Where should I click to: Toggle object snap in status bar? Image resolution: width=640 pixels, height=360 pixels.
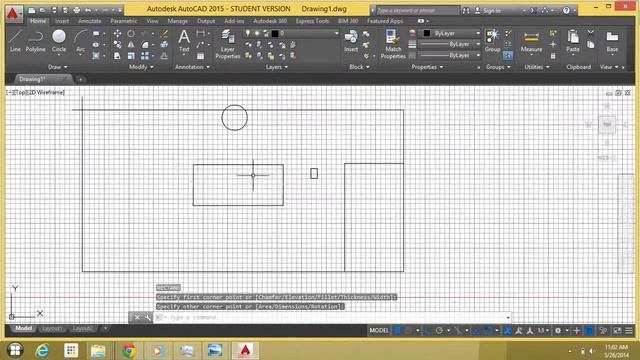pos(488,330)
